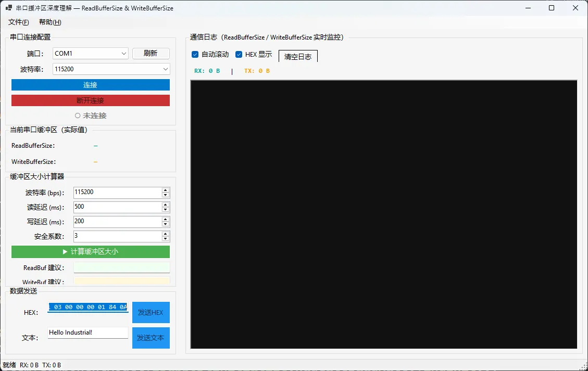Increase the 波特率 (bps) spinner value
This screenshot has height=371, width=588.
tap(166, 190)
